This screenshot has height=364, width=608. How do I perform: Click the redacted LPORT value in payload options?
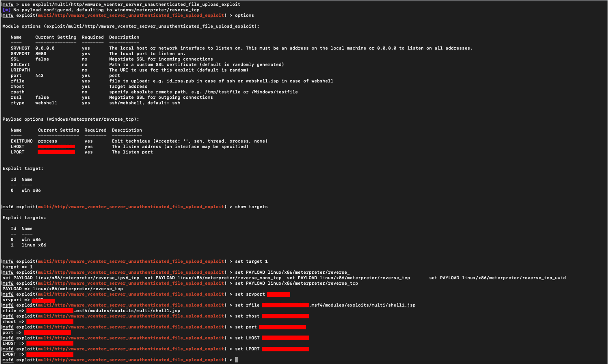pyautogui.click(x=56, y=152)
